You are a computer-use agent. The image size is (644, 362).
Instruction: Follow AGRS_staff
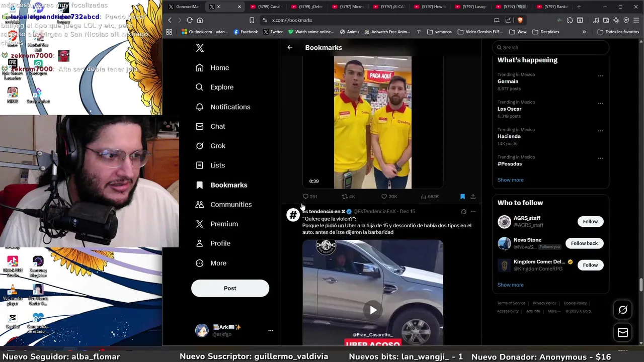point(590,221)
